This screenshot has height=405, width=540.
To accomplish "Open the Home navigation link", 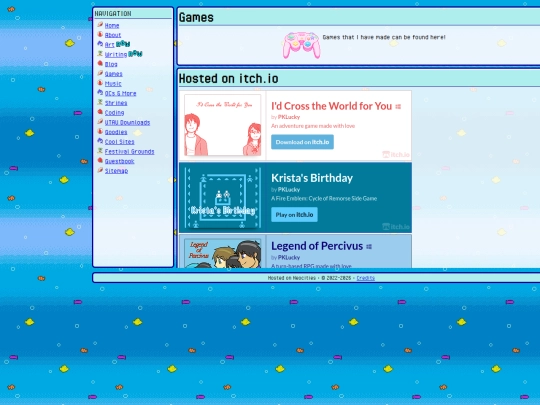I will 112,25.
